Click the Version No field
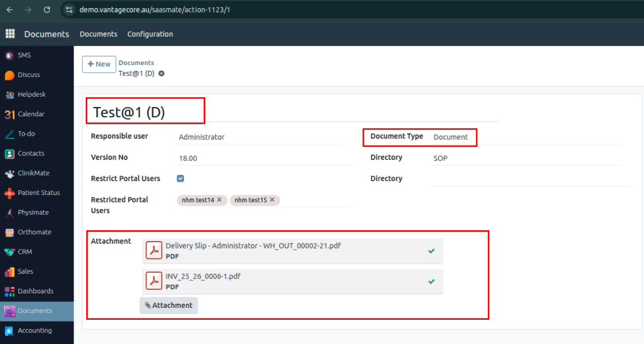 click(x=264, y=158)
